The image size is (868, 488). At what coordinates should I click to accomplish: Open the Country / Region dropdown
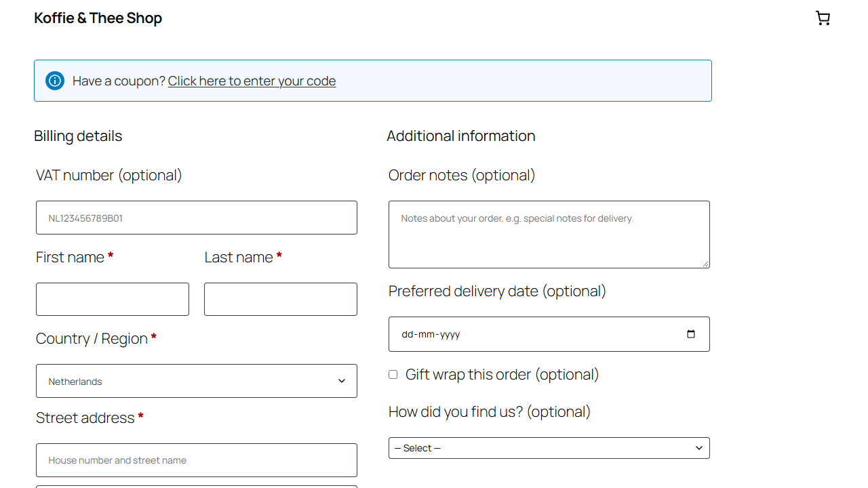click(197, 381)
